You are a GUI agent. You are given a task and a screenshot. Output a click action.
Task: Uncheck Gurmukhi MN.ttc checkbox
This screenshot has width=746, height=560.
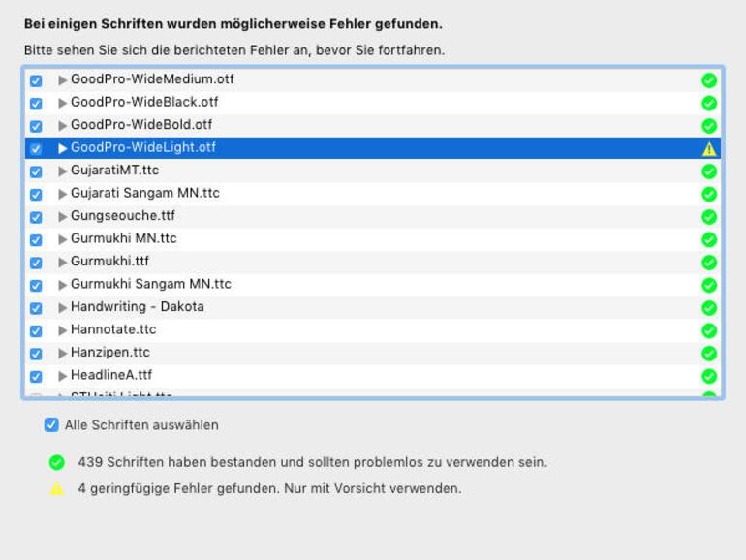[36, 239]
